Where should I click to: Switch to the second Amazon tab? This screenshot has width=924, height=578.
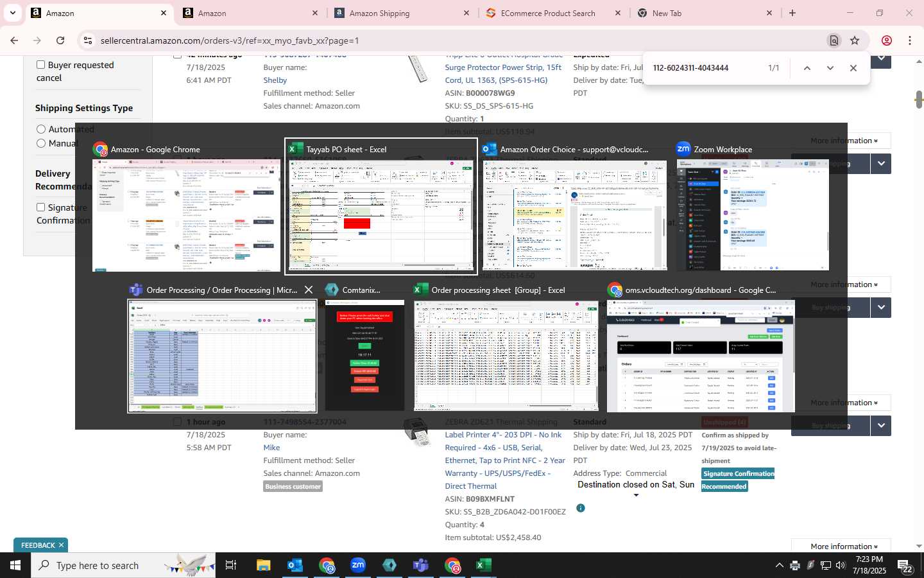[x=250, y=13]
